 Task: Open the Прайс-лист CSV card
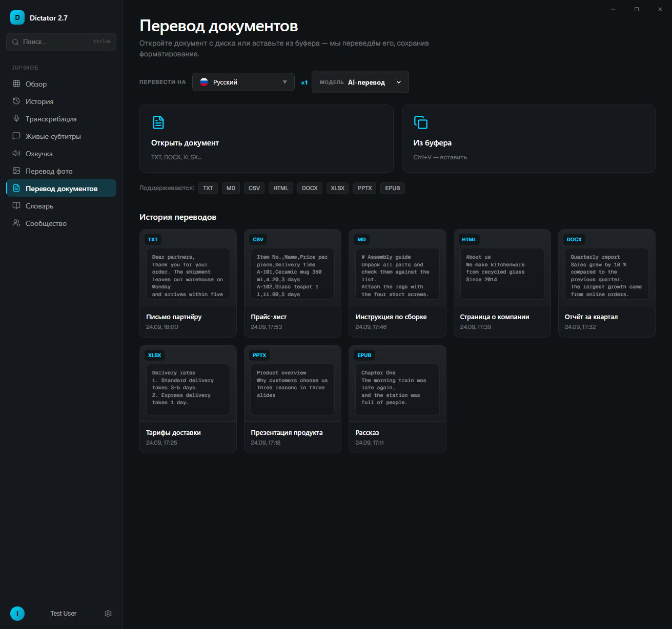(293, 283)
